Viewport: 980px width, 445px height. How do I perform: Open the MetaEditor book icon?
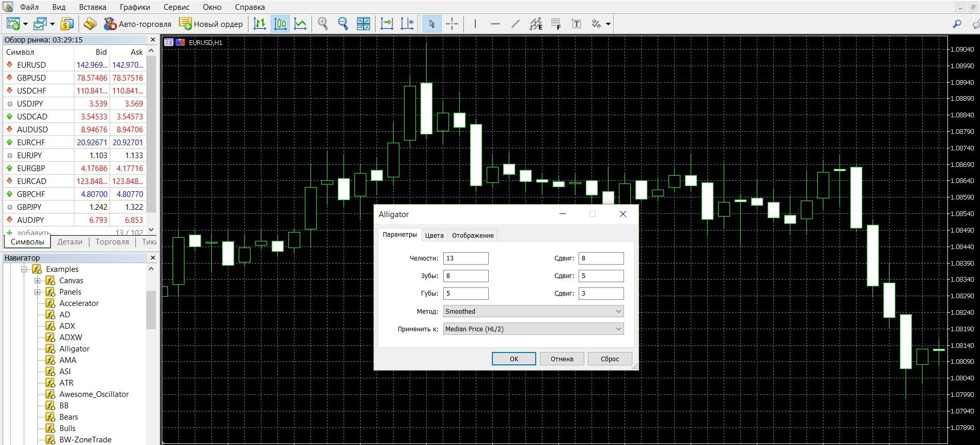[90, 24]
